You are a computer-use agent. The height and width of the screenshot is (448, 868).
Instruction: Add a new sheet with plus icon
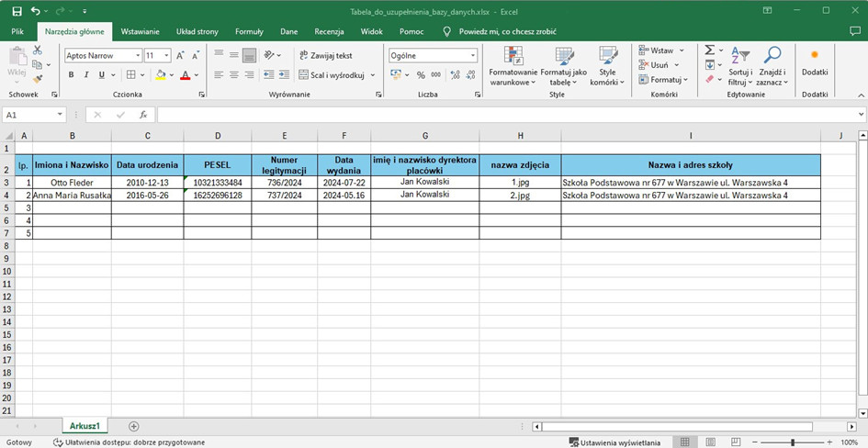(x=134, y=426)
